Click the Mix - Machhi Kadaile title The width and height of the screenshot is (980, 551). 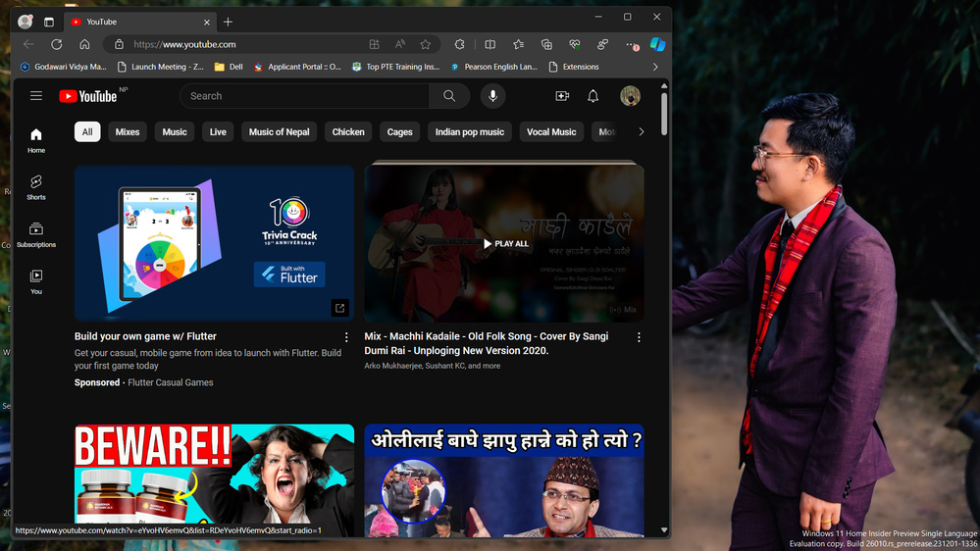(487, 343)
